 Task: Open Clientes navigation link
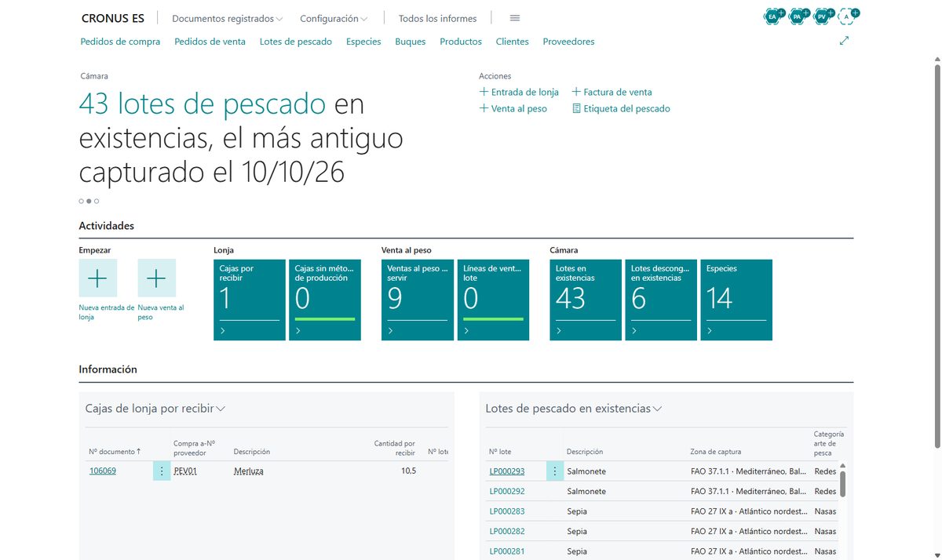(513, 42)
